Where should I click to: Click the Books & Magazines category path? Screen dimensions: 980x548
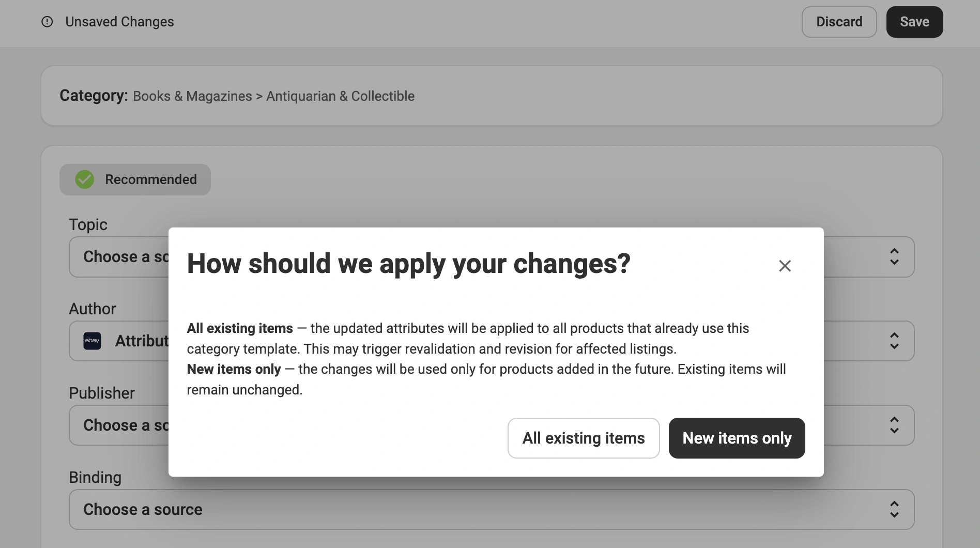[192, 96]
